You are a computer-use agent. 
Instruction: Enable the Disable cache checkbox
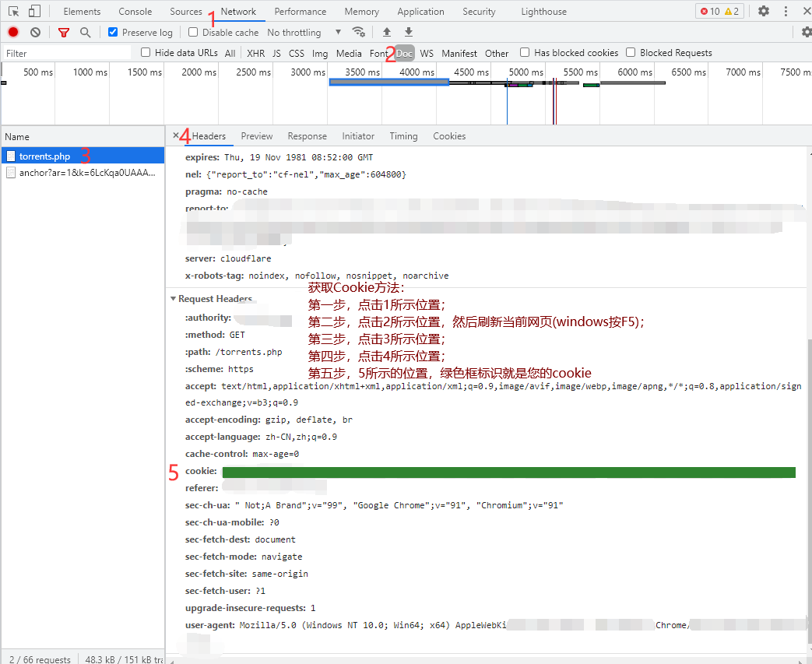[x=194, y=33]
